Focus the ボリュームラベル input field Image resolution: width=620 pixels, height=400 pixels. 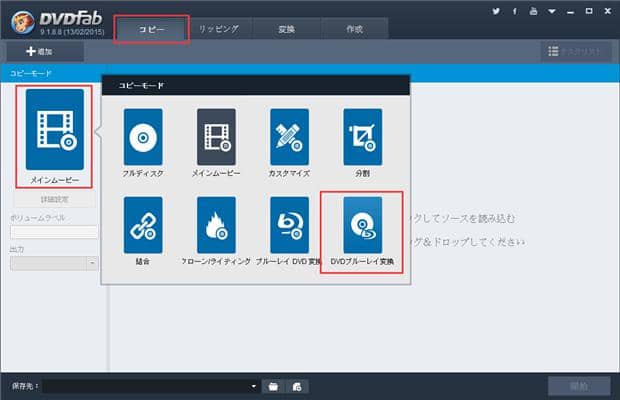[54, 232]
